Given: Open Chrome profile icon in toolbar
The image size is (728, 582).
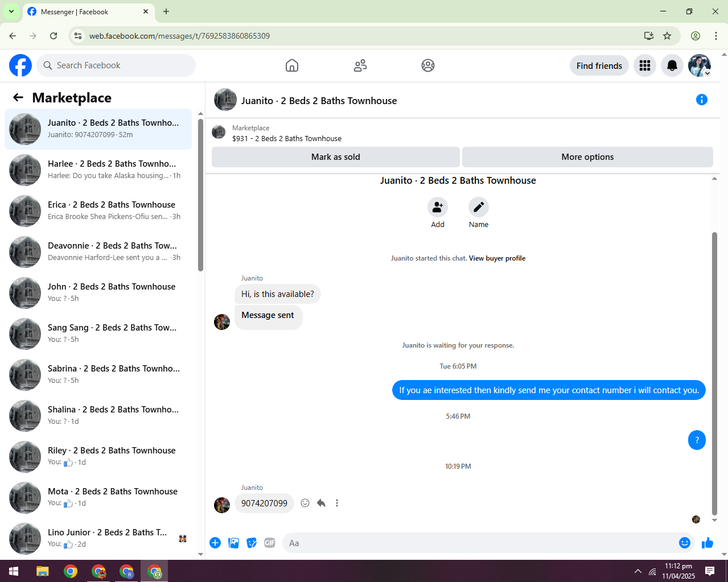Looking at the screenshot, I should [696, 36].
